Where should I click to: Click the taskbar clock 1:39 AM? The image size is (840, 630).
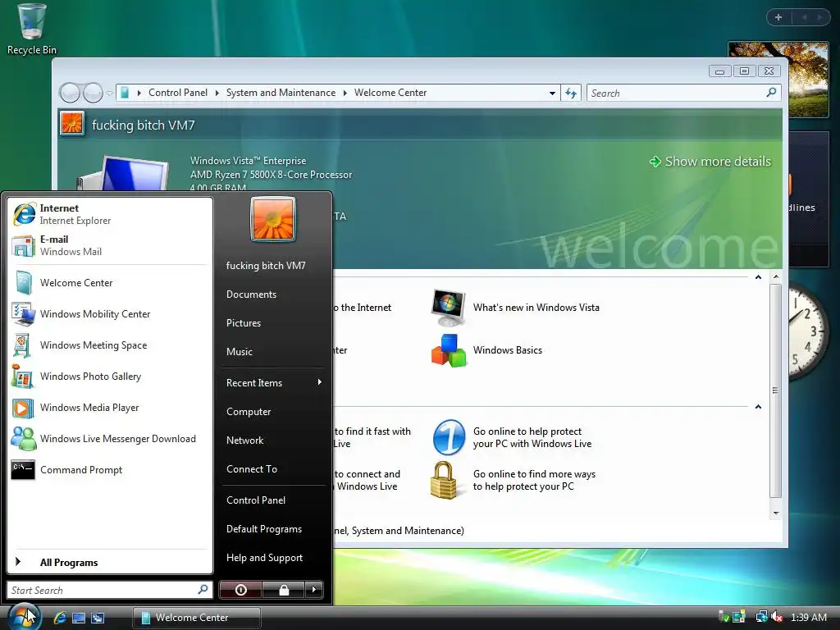pos(808,617)
